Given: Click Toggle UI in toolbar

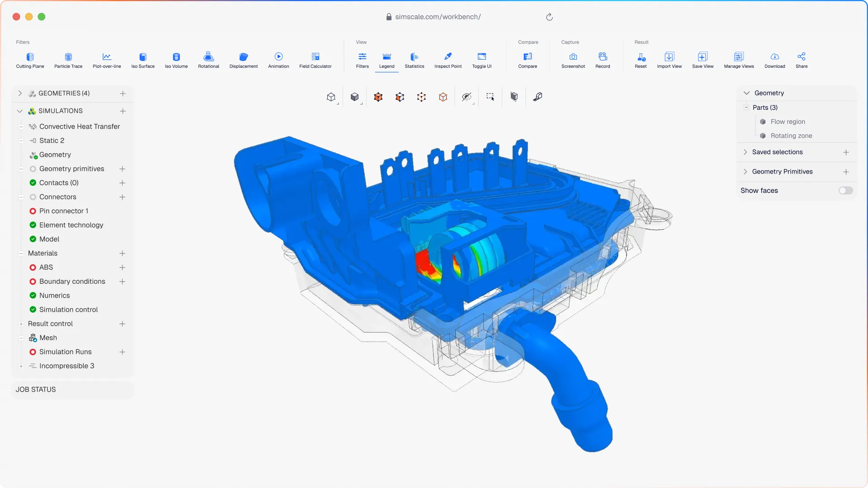Looking at the screenshot, I should pos(482,60).
